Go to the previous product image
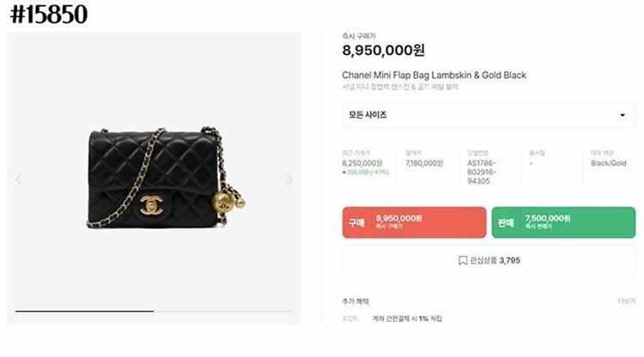Screen dimensions: 644x357 coord(18,178)
